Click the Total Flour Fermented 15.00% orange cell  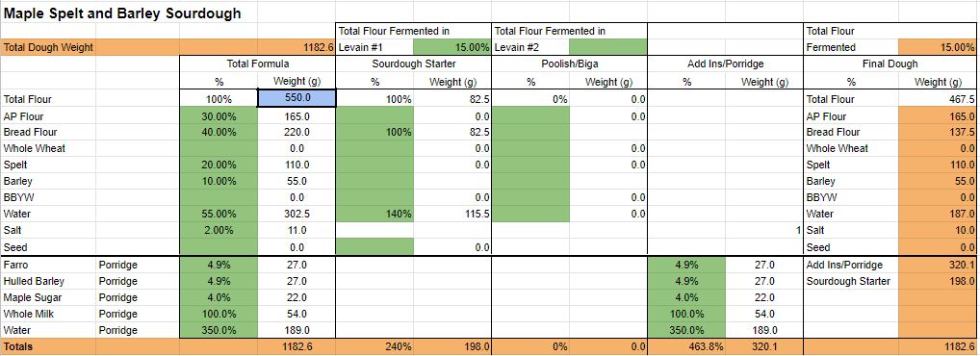[x=937, y=47]
